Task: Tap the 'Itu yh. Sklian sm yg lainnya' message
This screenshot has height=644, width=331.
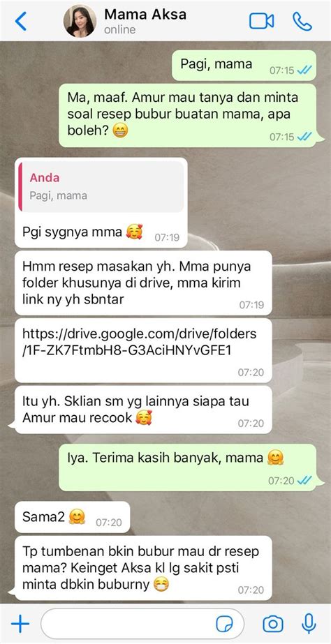Action: pyautogui.click(x=142, y=410)
